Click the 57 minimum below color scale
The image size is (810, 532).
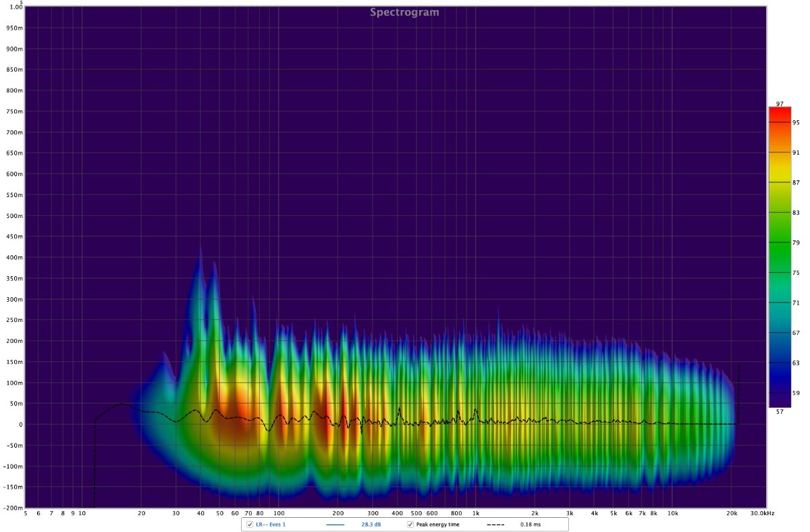tap(779, 411)
